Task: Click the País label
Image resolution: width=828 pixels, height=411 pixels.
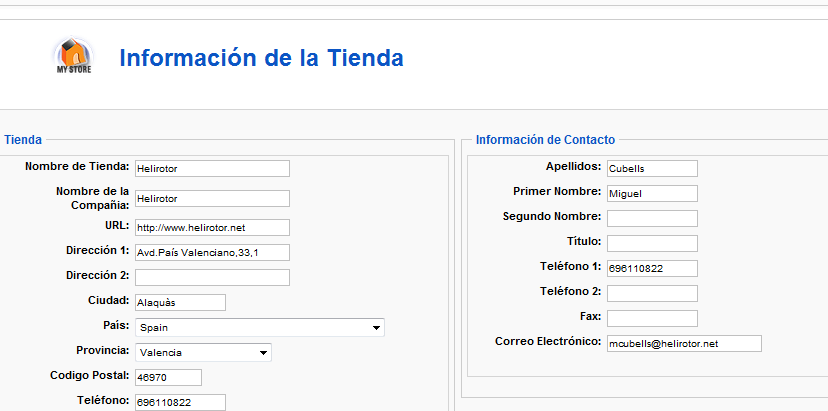Action: coord(116,325)
